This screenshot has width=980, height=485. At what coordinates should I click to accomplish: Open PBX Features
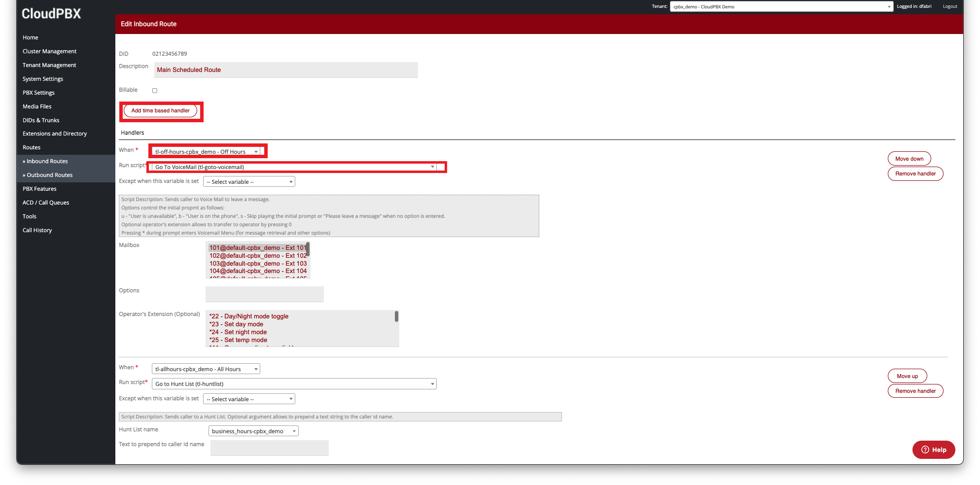tap(39, 189)
